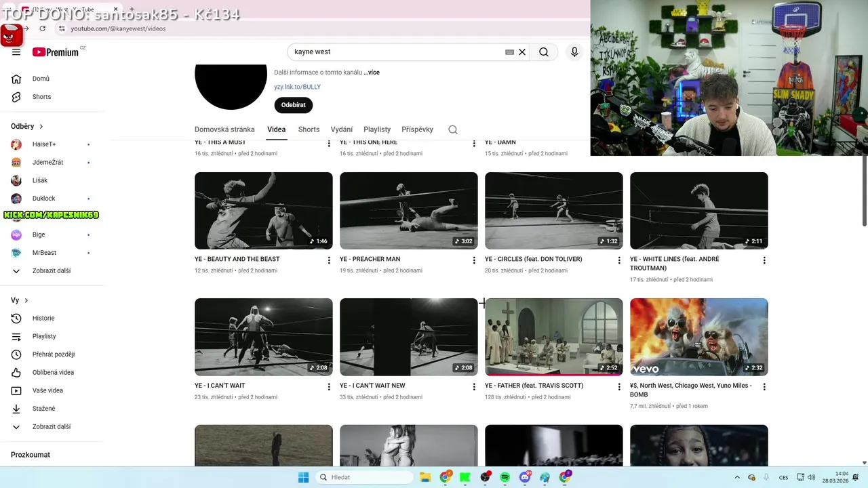Clear the search box with X icon
Viewport: 868px width, 488px height.
coord(522,52)
